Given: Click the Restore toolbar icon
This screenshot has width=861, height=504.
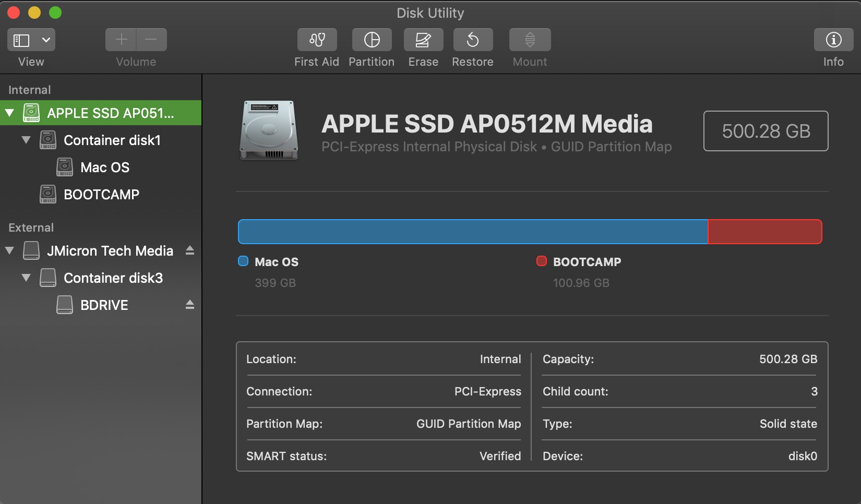Looking at the screenshot, I should pyautogui.click(x=472, y=40).
